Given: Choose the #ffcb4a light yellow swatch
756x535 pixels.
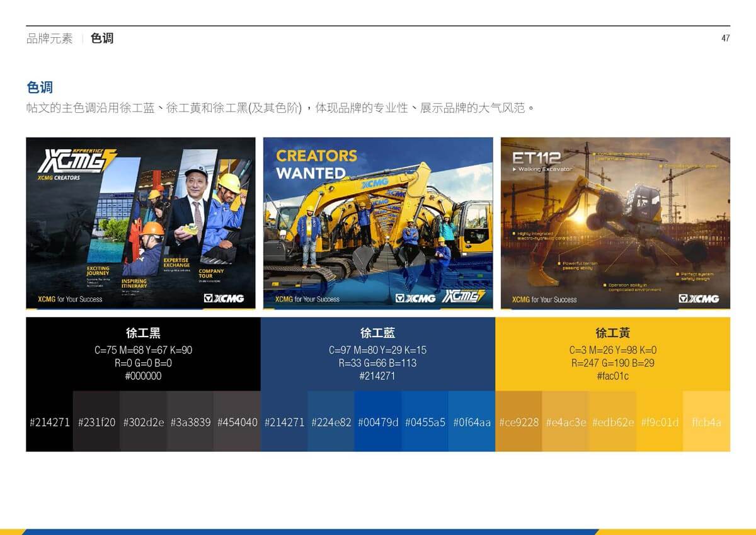Looking at the screenshot, I should pyautogui.click(x=706, y=422).
